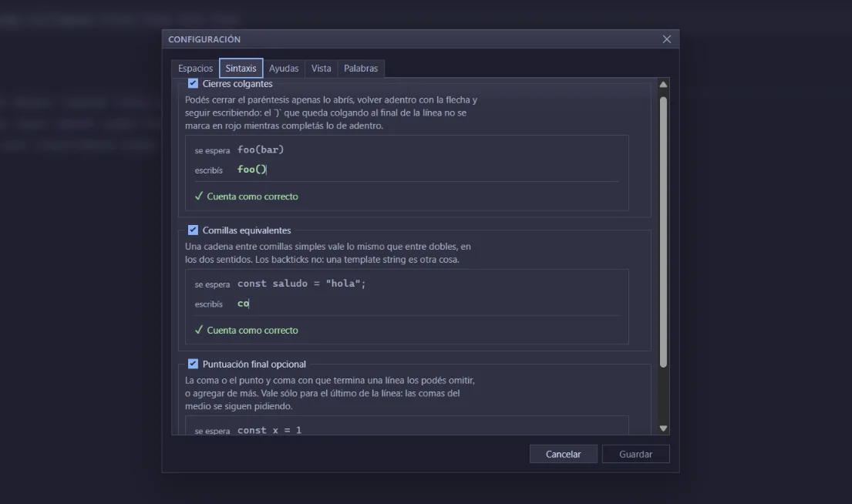852x504 pixels.
Task: Click the scrollbar down arrow
Action: point(663,428)
